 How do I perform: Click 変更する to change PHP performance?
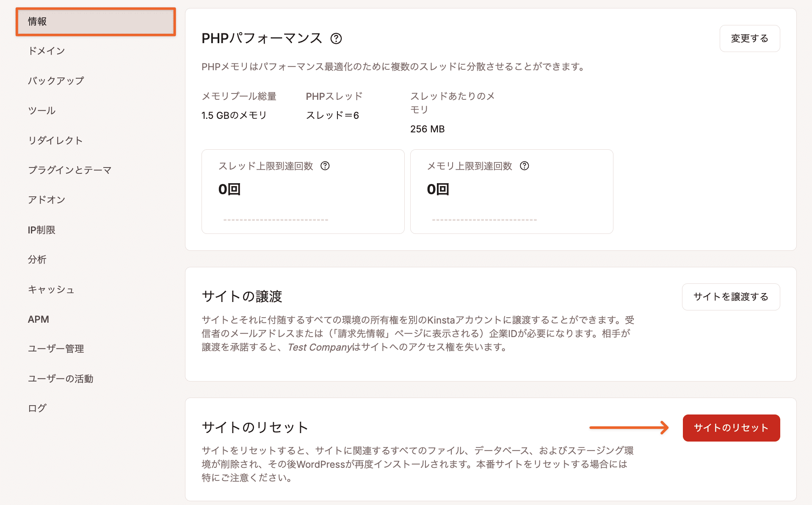click(x=749, y=38)
